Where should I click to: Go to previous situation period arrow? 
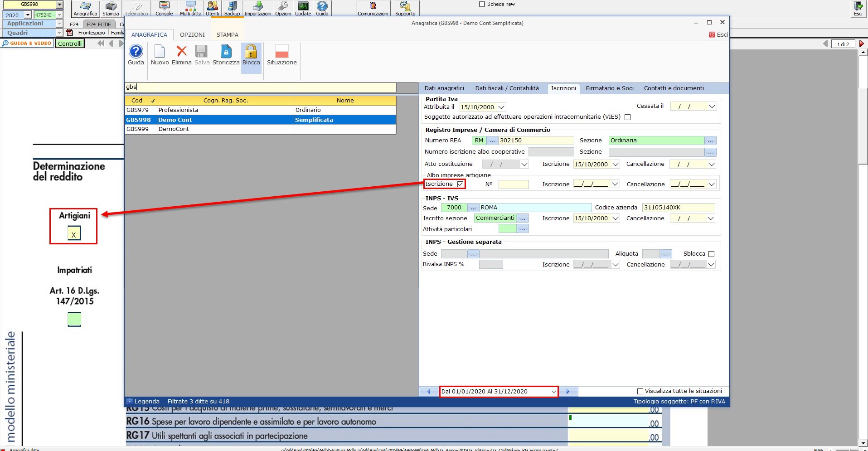[429, 391]
